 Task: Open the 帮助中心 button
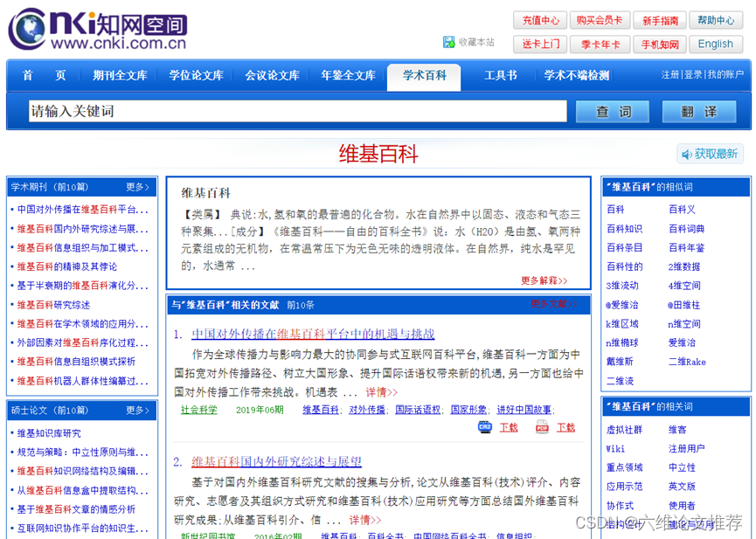click(716, 20)
